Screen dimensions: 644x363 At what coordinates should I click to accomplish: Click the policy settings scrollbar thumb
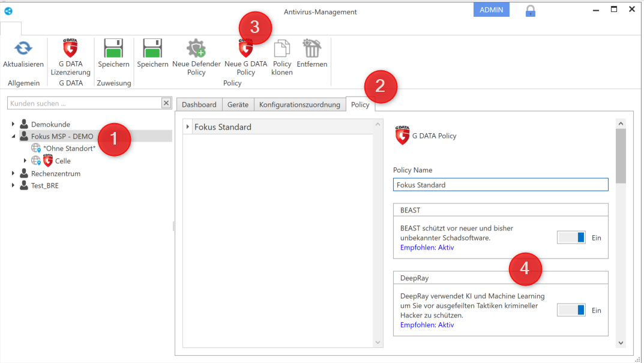(621, 156)
